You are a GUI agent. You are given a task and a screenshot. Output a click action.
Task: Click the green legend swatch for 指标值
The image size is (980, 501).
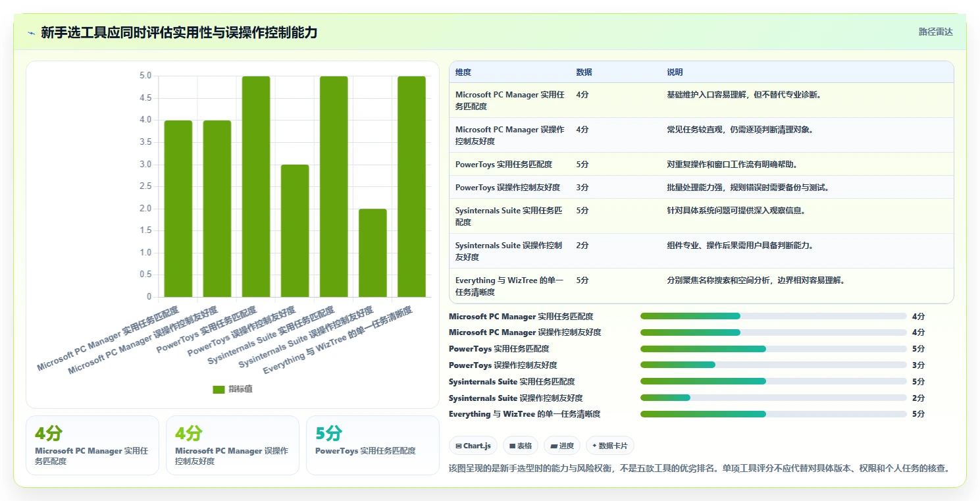[x=219, y=390]
